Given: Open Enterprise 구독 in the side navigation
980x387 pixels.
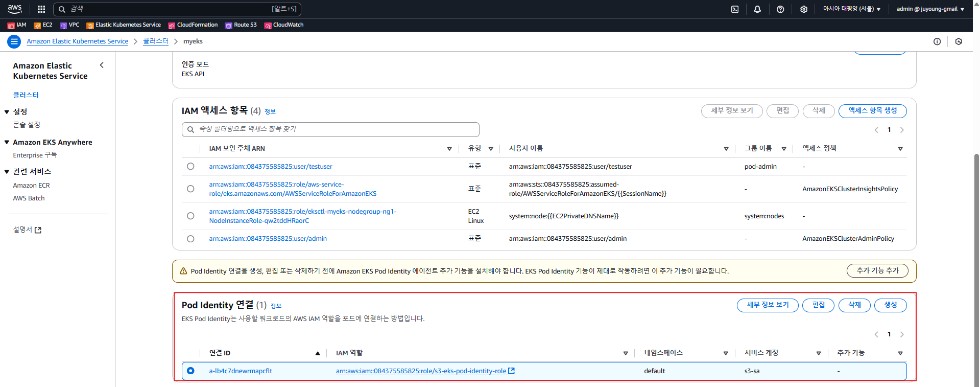Looking at the screenshot, I should [x=35, y=155].
